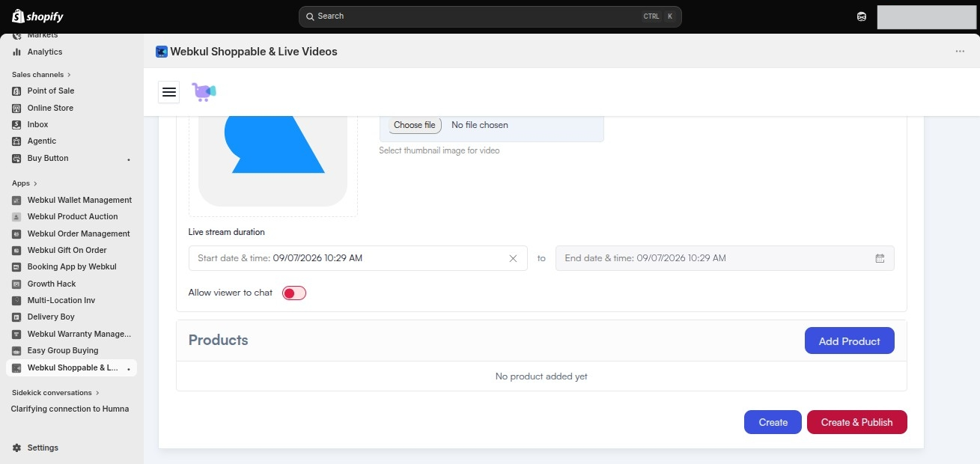Viewport: 980px width, 464px height.
Task: Open the three-dot more actions menu
Action: tap(960, 52)
